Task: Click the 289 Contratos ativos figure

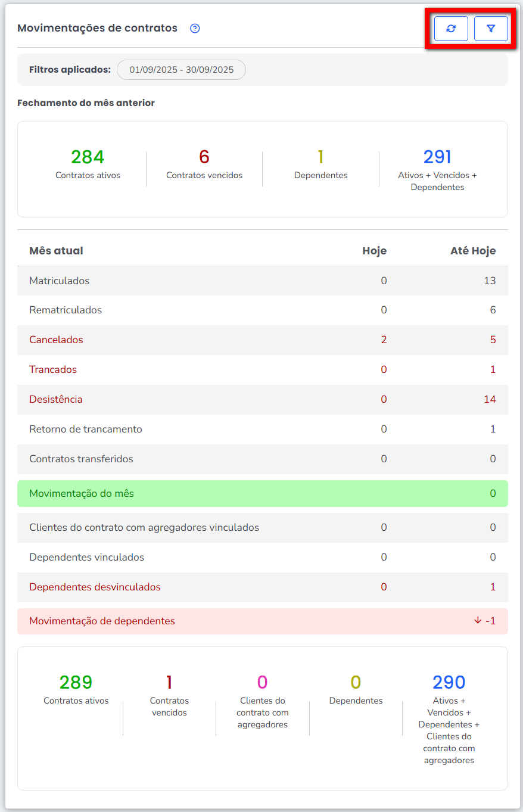Action: click(76, 683)
